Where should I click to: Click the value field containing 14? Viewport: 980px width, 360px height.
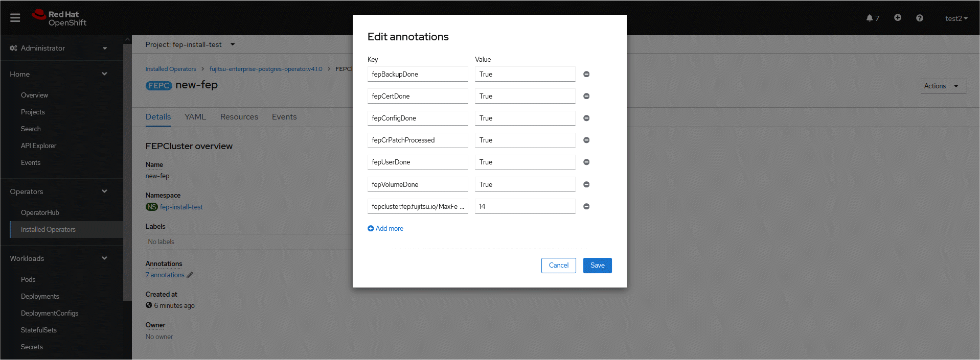(525, 206)
